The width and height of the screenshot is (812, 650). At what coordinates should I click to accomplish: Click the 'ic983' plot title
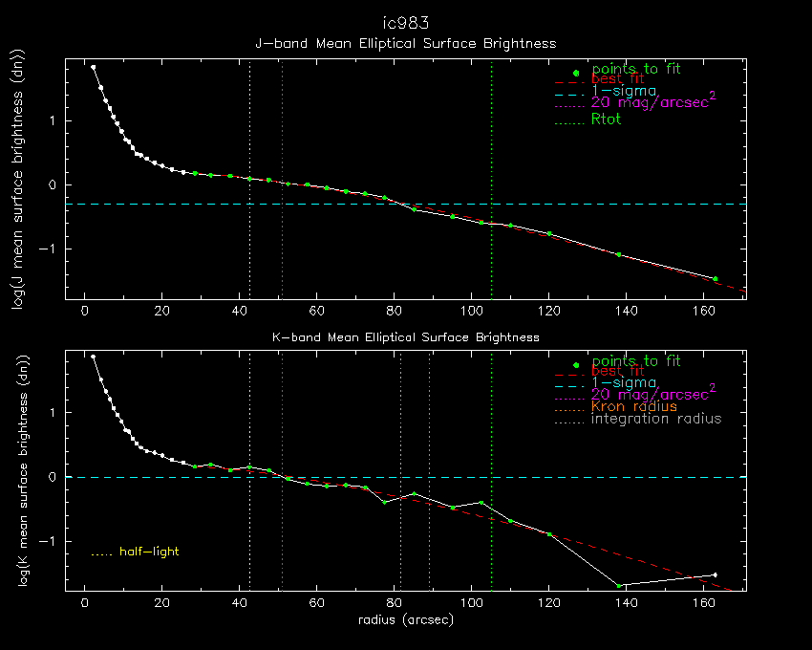pyautogui.click(x=405, y=20)
